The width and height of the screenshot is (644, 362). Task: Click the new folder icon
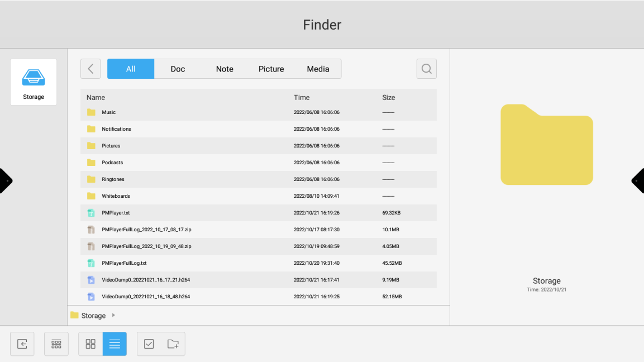(173, 344)
